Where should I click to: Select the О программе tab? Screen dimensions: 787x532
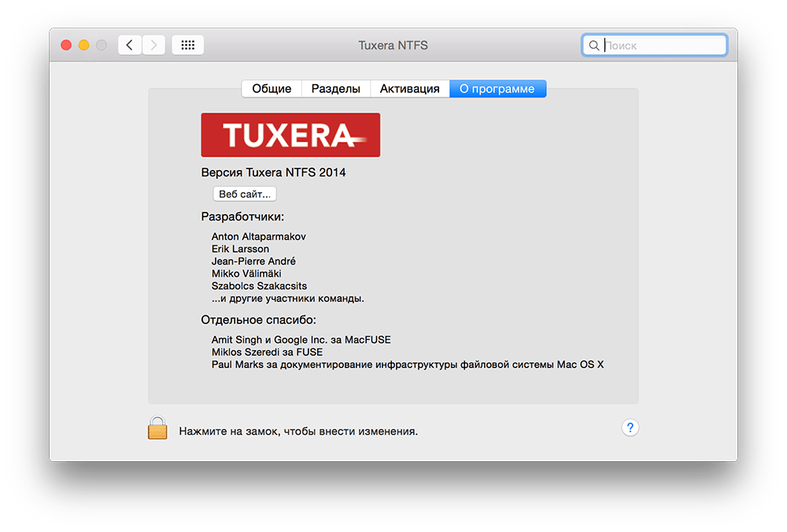click(x=497, y=89)
